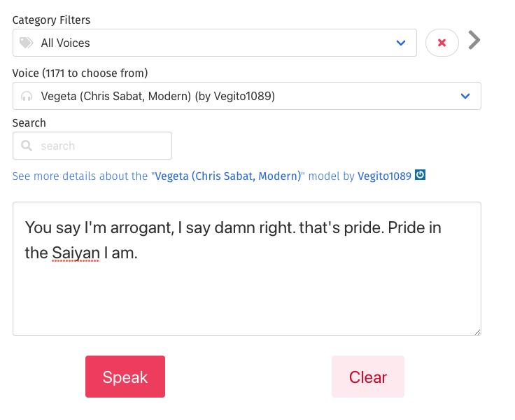Click the misspelled word Saiyan
This screenshot has width=515, height=420.
(x=76, y=253)
